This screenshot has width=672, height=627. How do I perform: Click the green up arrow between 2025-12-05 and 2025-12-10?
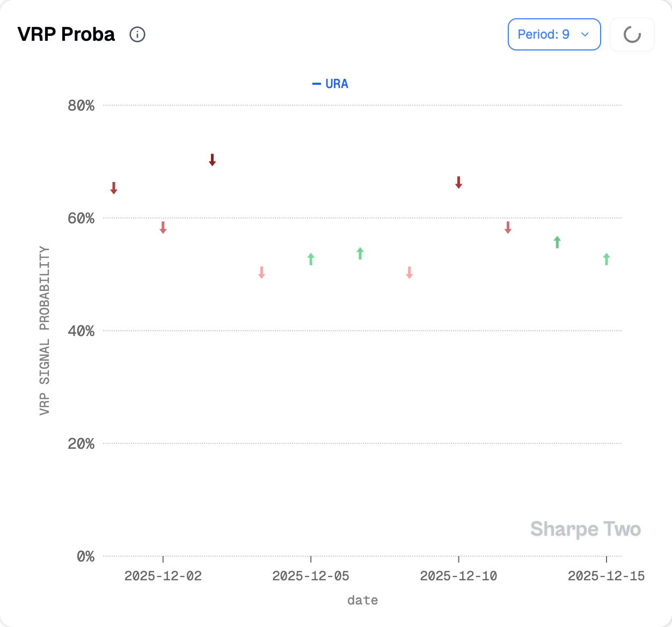[360, 253]
